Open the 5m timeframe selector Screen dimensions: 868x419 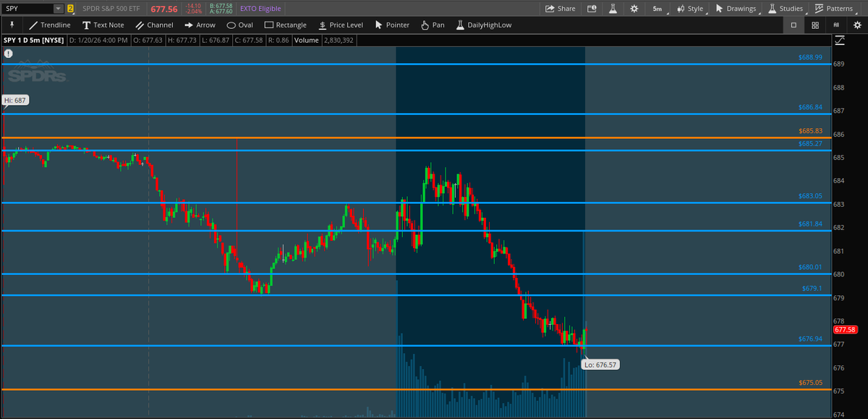pos(657,9)
